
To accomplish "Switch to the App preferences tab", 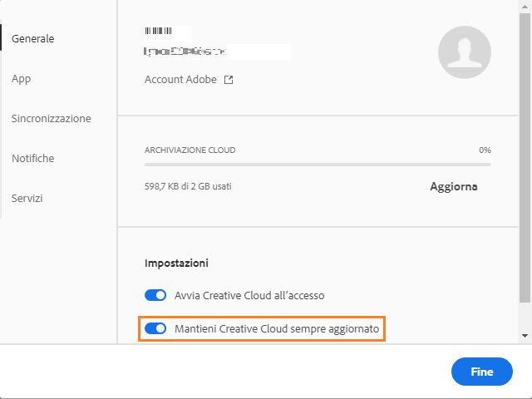I will [x=21, y=79].
